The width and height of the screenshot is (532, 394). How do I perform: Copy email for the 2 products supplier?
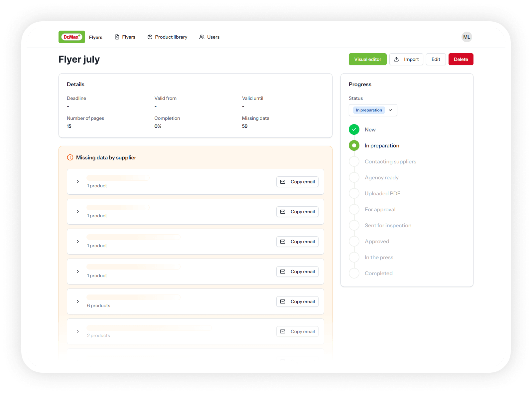point(297,331)
